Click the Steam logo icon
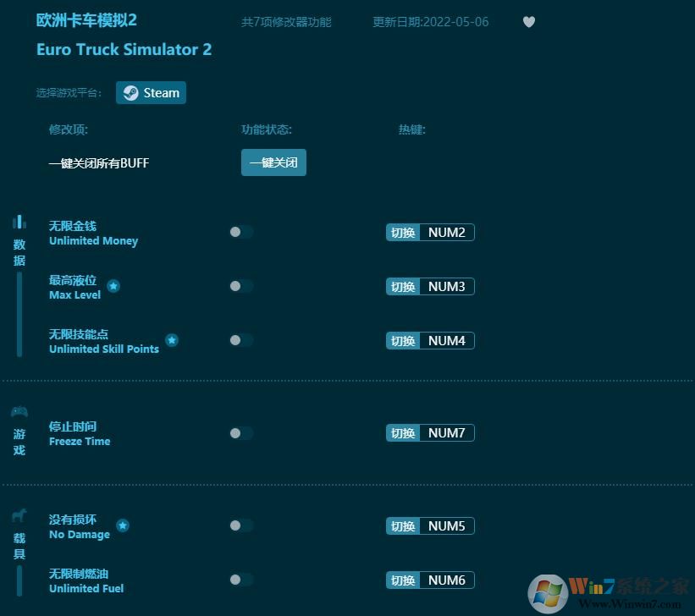 [130, 92]
